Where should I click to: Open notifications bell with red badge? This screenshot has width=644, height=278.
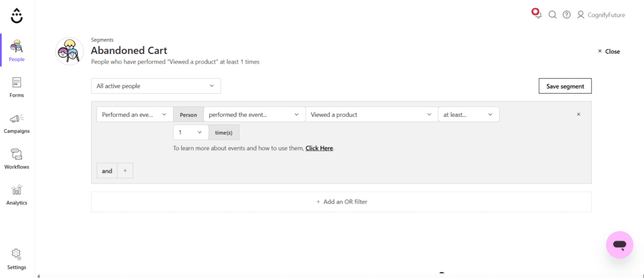(x=537, y=14)
